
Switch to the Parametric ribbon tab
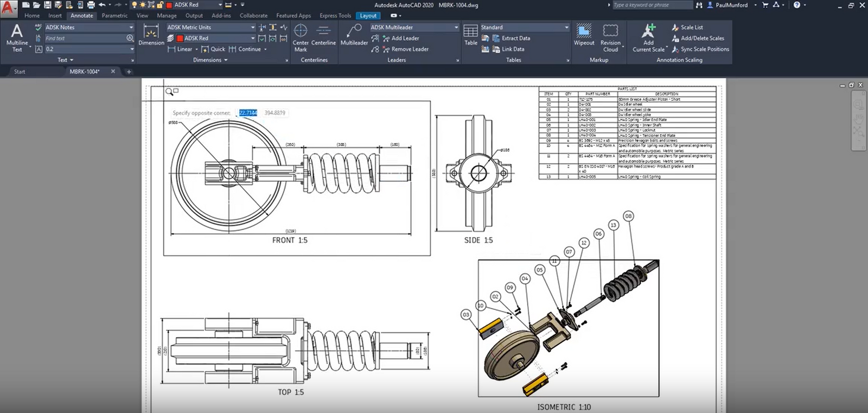pyautogui.click(x=114, y=16)
